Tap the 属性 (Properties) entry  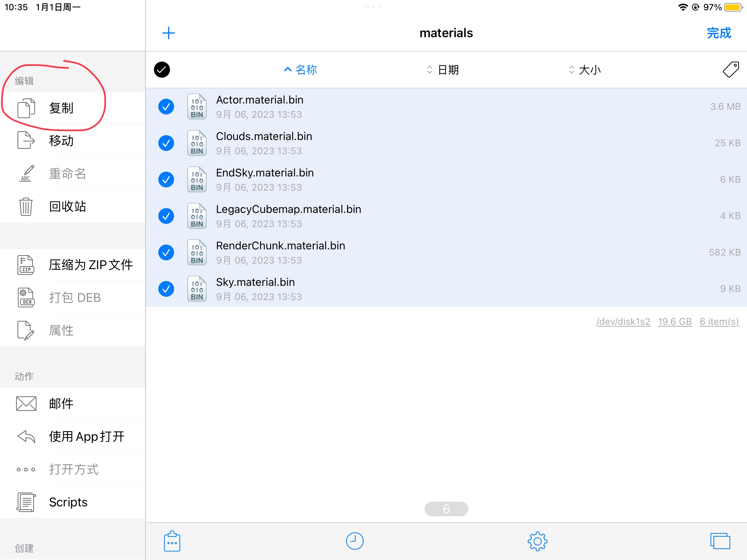[x=73, y=330]
